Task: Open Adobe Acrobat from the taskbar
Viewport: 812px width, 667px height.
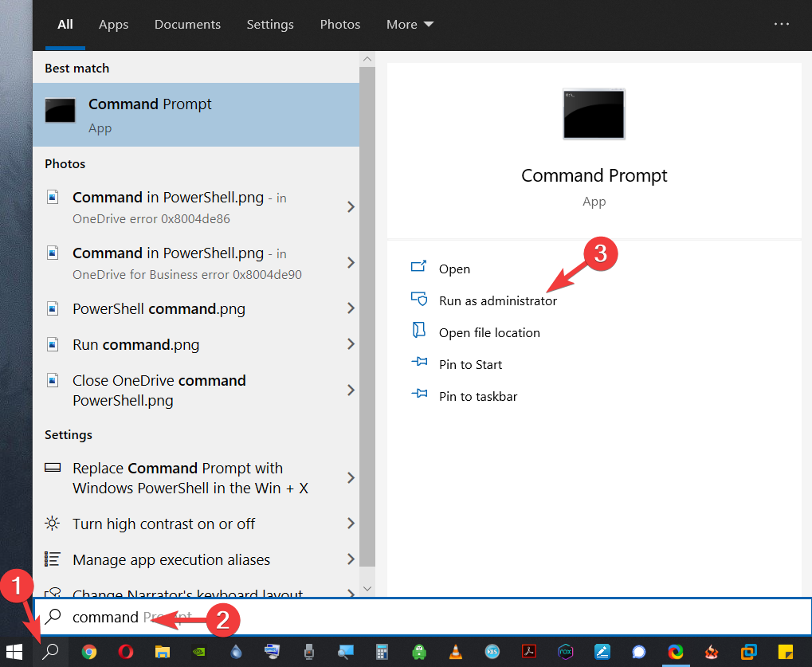Action: 529,651
